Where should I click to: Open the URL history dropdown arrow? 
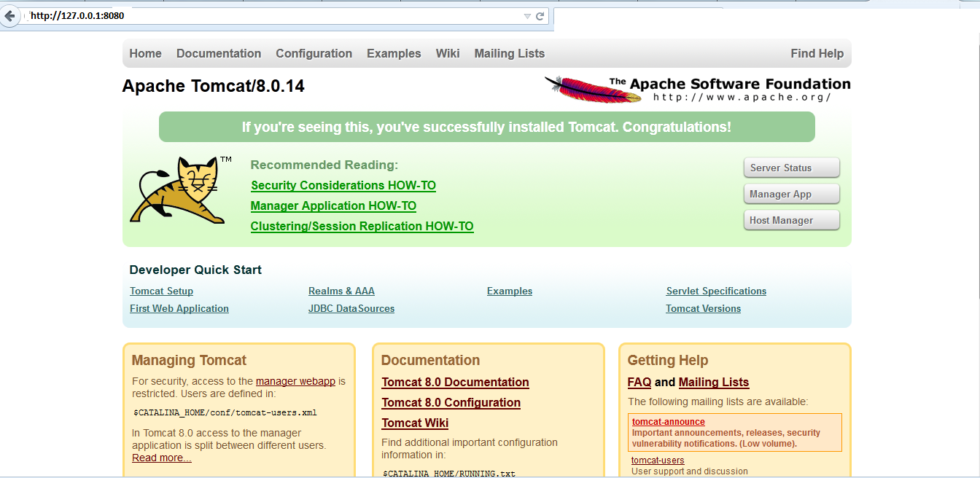[527, 16]
